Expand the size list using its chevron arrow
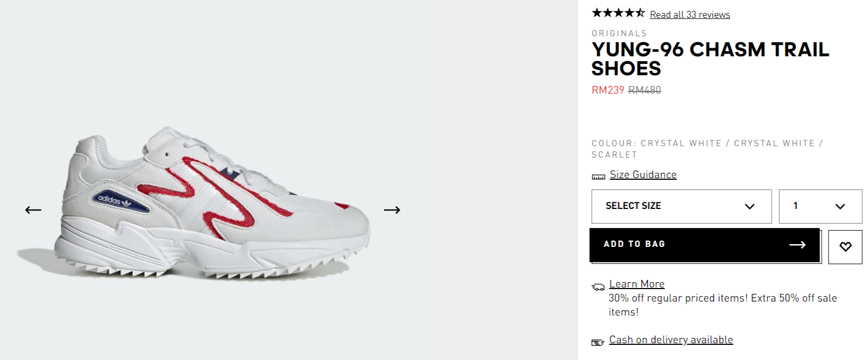 click(x=750, y=206)
